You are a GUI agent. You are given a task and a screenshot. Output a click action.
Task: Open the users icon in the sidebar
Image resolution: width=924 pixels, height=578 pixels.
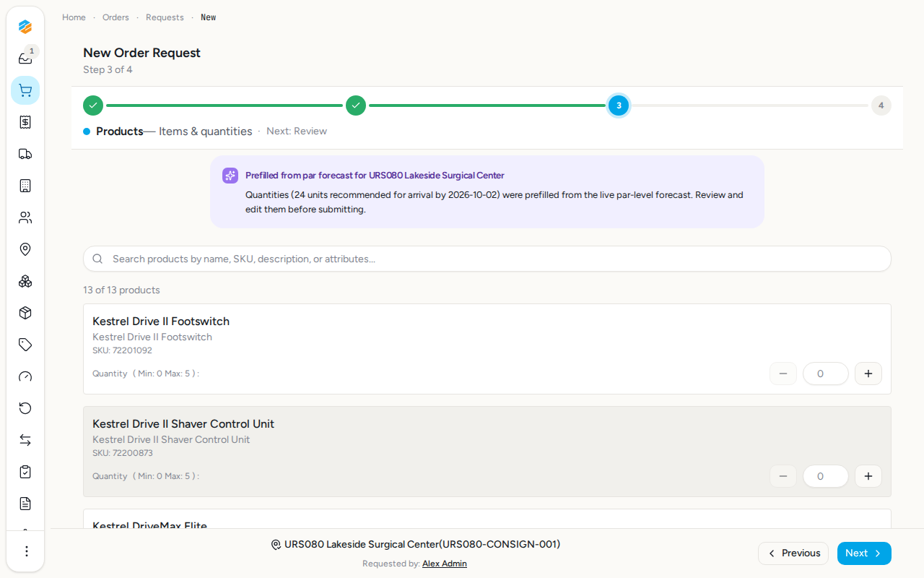click(25, 217)
